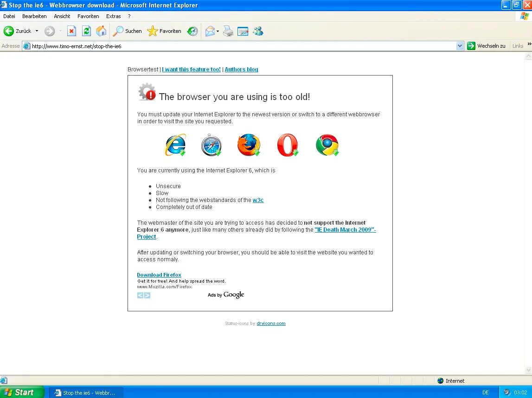532x398 pixels.
Task: Click the vertical scrollbar down arrow
Action: coord(528,370)
